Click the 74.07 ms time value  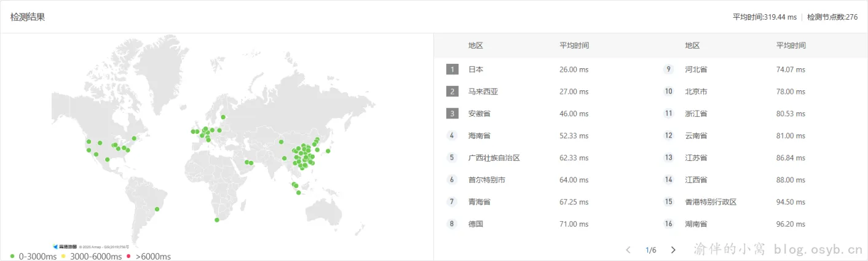pyautogui.click(x=791, y=69)
